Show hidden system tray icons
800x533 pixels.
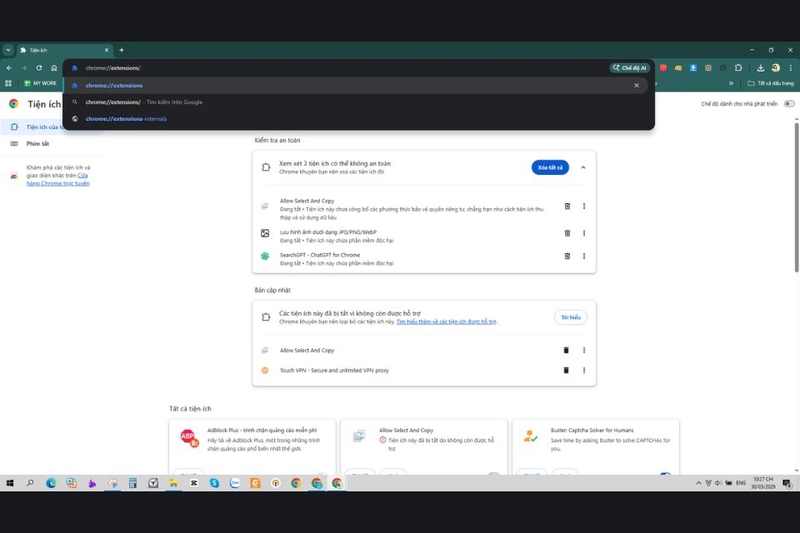[698, 483]
